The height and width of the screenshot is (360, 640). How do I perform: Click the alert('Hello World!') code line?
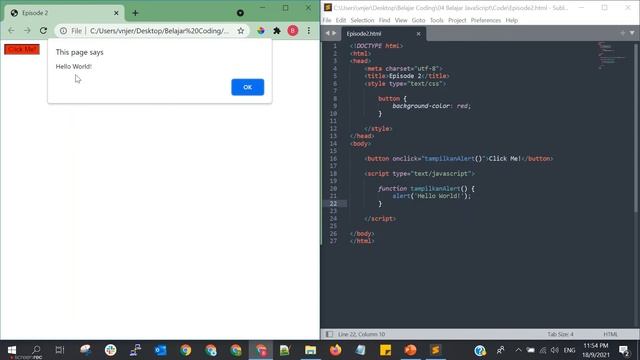coord(431,196)
